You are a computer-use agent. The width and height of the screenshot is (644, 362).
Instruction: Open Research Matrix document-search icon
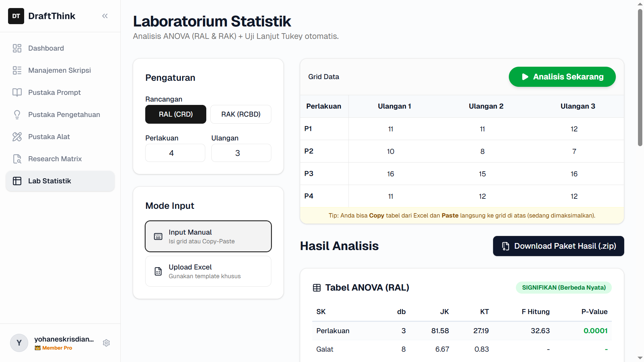(17, 159)
